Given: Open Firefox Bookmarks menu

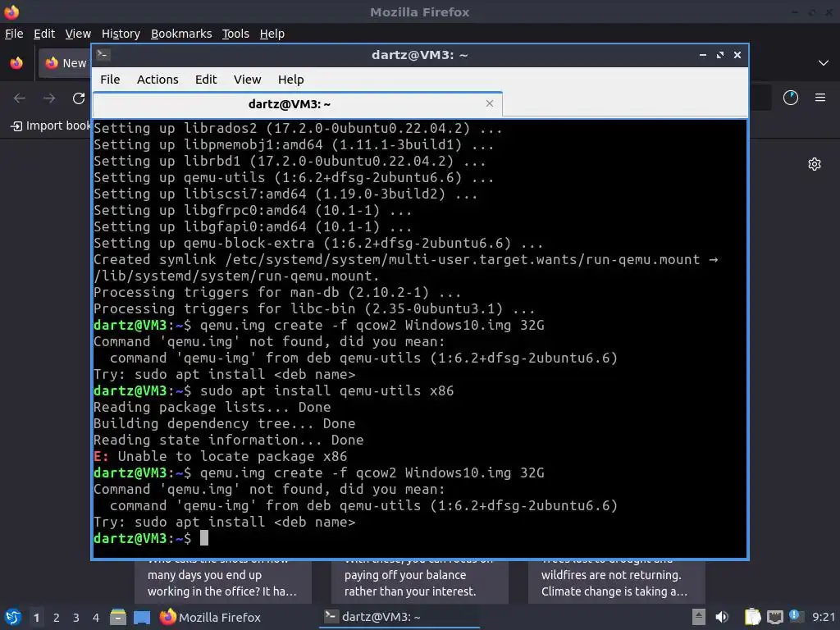Looking at the screenshot, I should point(181,34).
